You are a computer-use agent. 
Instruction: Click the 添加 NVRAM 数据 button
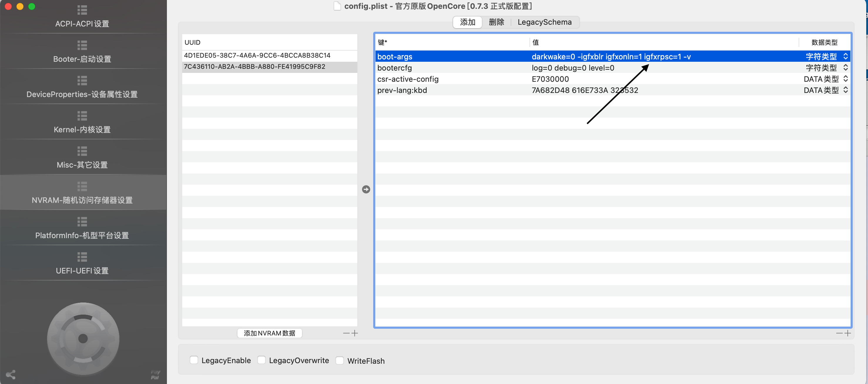269,333
